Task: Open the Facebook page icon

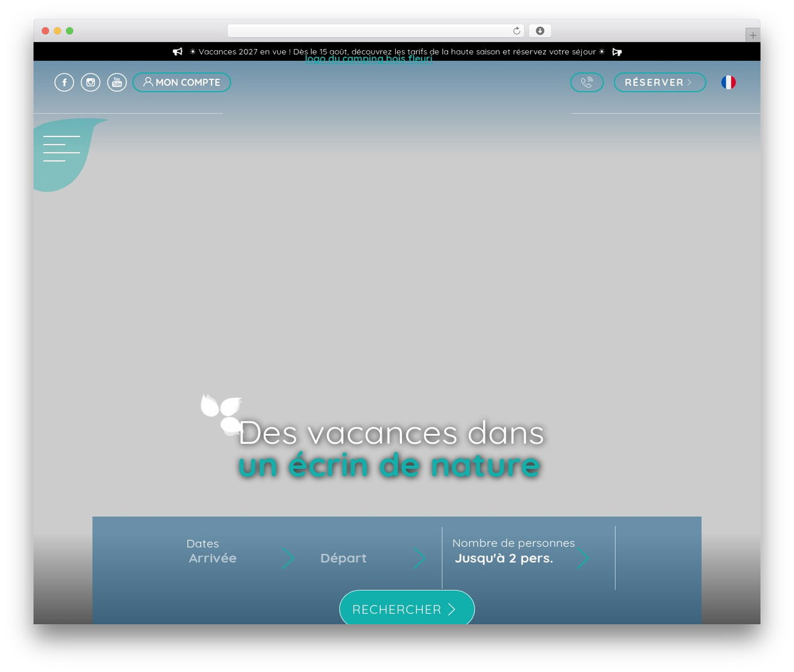Action: [x=64, y=82]
